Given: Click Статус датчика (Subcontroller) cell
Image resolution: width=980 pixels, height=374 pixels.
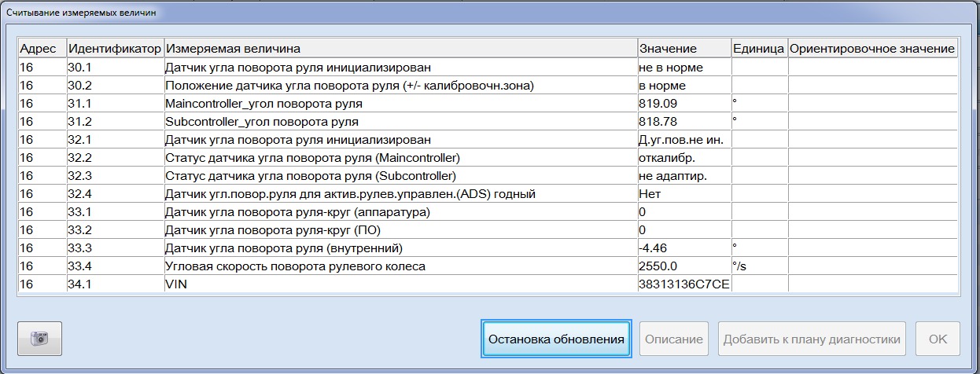Looking at the screenshot, I should (400, 176).
